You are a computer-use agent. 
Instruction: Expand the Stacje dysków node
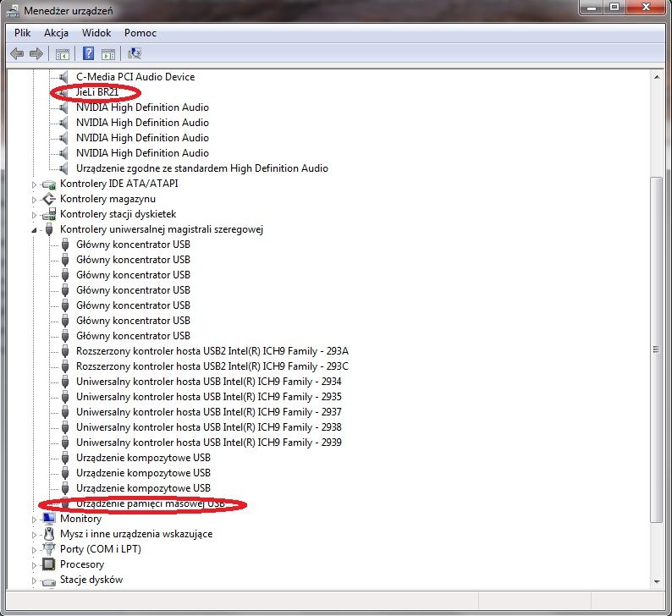point(35,580)
